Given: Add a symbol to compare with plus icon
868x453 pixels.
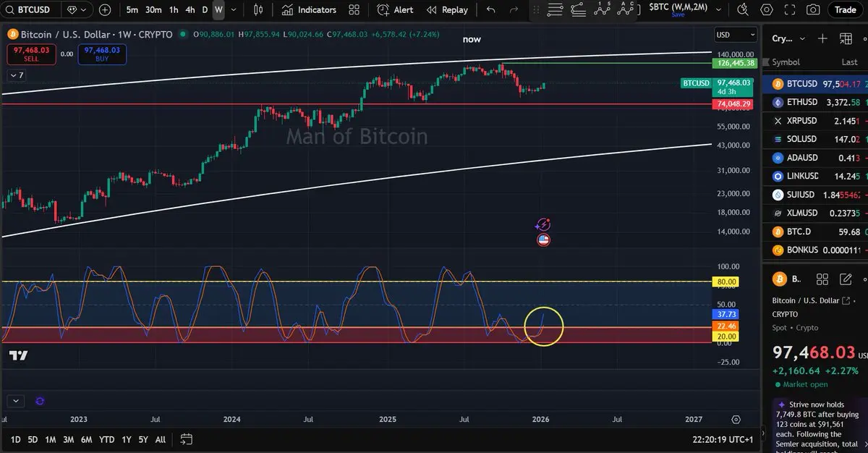Looking at the screenshot, I should point(105,10).
